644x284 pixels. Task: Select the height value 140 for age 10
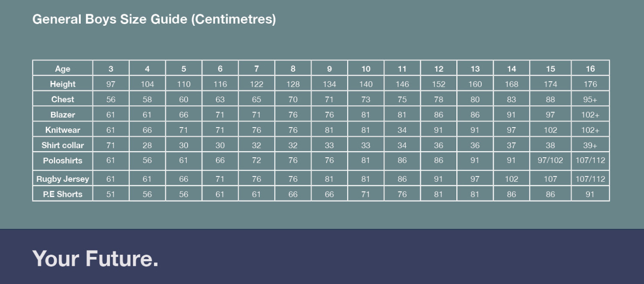click(x=366, y=84)
